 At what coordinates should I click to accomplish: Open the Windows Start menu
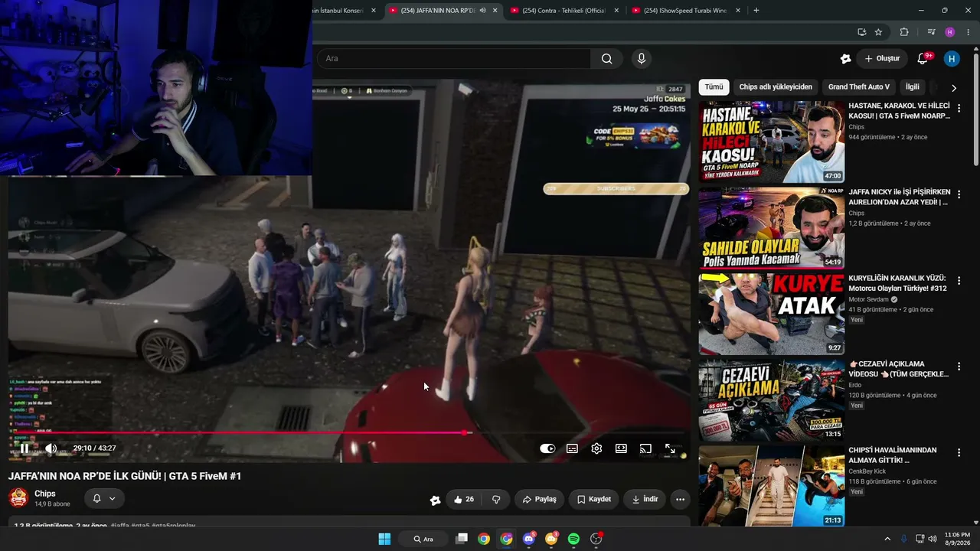tap(384, 539)
